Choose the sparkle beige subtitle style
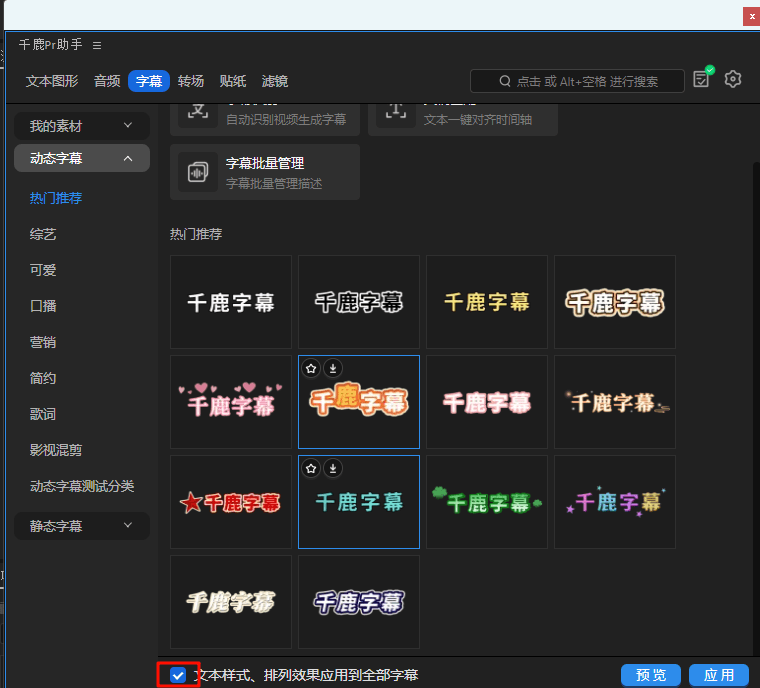This screenshot has height=688, width=760. pos(615,402)
